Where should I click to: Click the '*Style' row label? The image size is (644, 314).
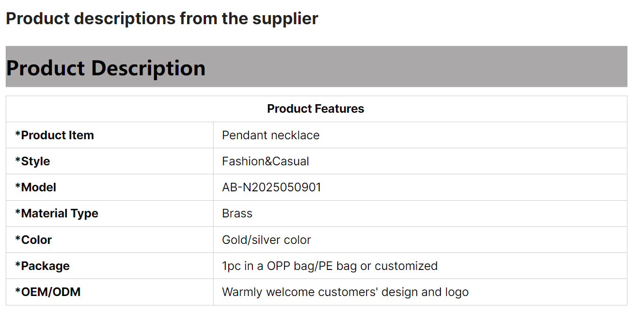pyautogui.click(x=109, y=161)
